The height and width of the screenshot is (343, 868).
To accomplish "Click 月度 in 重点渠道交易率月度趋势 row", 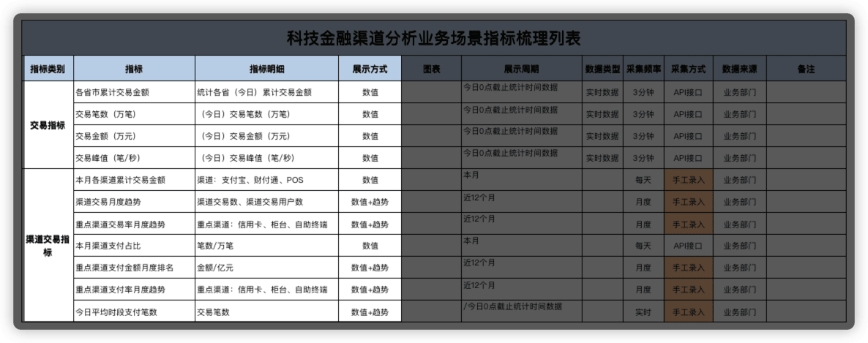I will pyautogui.click(x=643, y=224).
